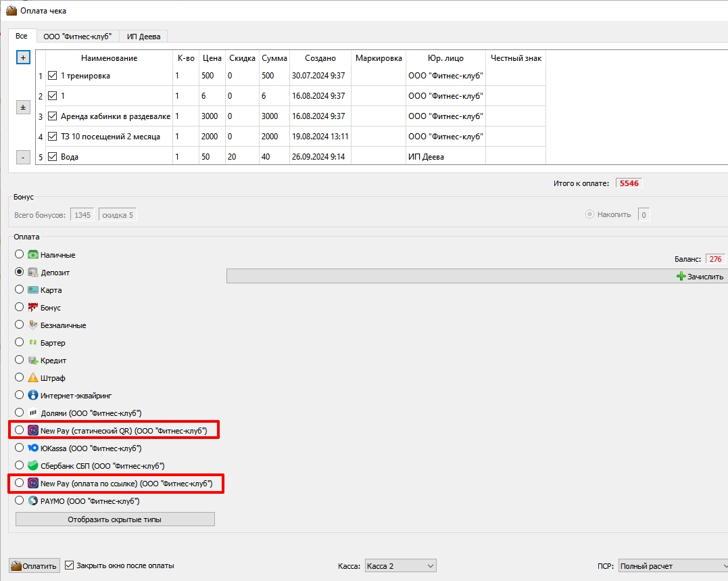This screenshot has width=728, height=581.
Task: Choose New Pay (статический QR) radio option
Action: tap(19, 430)
